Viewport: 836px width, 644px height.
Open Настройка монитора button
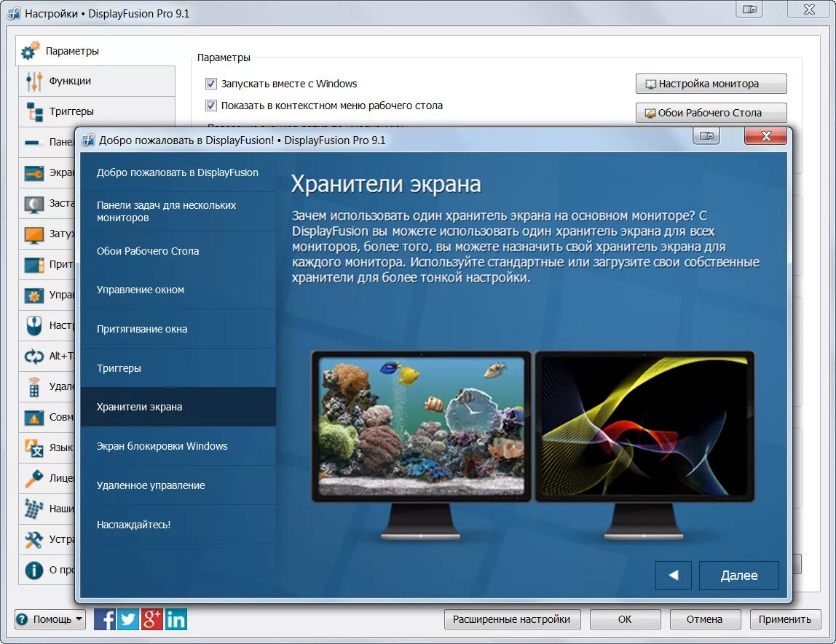(711, 84)
